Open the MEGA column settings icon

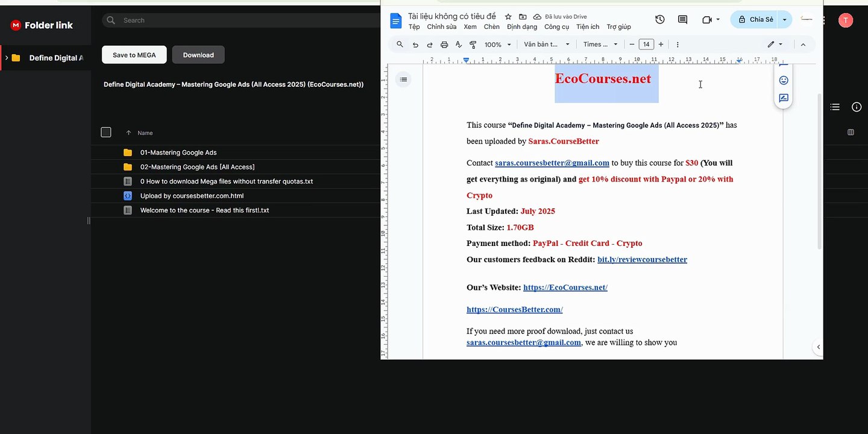851,132
